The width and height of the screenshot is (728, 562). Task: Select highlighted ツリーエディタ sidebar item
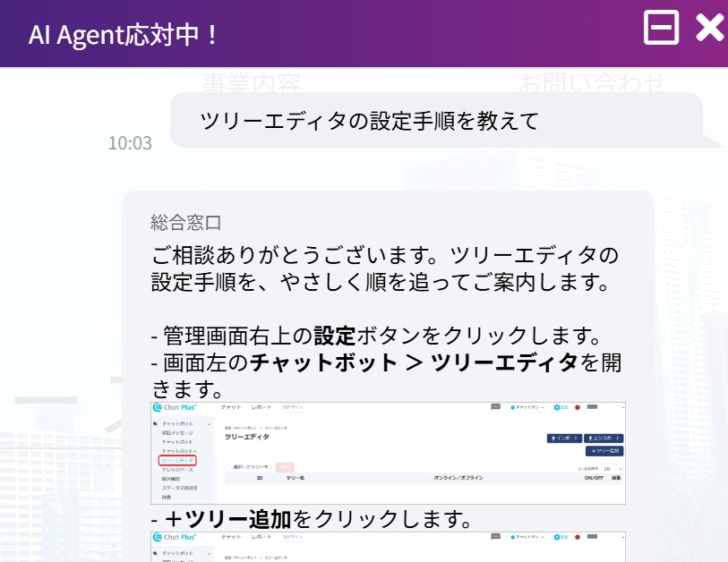point(176,460)
